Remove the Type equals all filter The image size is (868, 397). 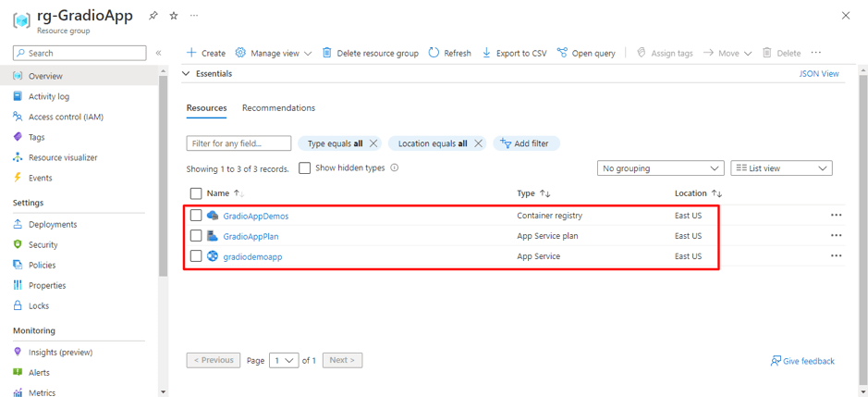tap(373, 143)
